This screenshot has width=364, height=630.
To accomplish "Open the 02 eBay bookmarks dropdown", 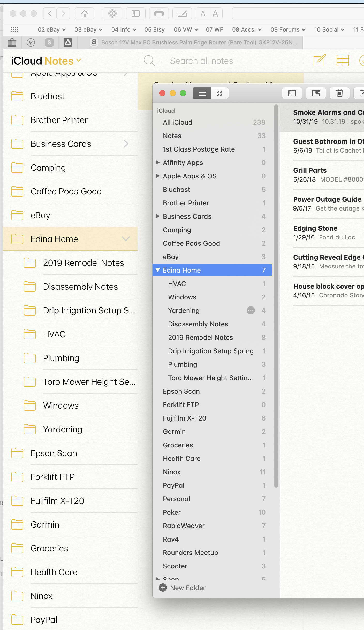I will pyautogui.click(x=52, y=29).
